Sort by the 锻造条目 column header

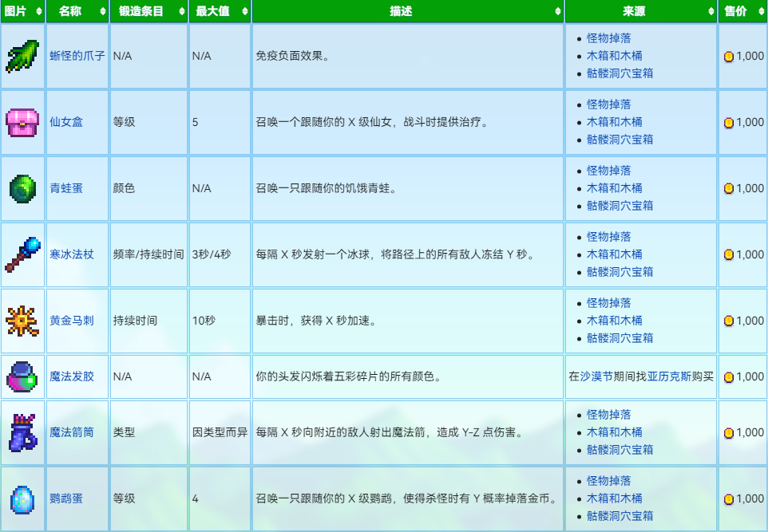click(148, 11)
